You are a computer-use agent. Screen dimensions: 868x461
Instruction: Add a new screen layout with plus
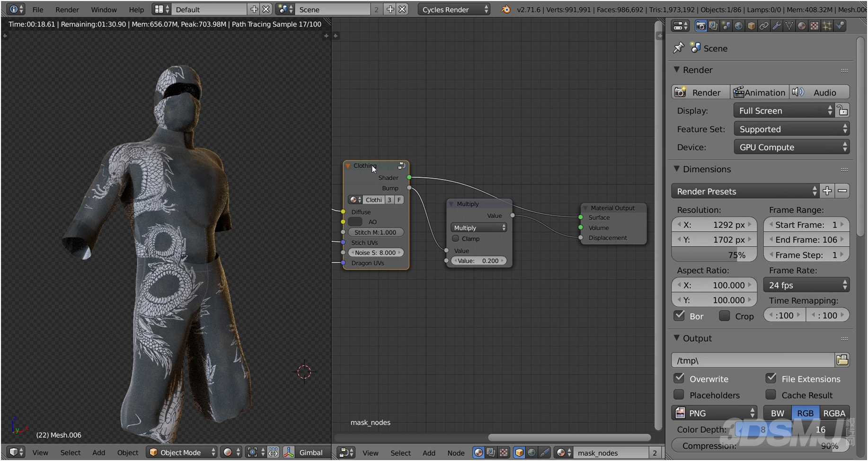pyautogui.click(x=254, y=9)
